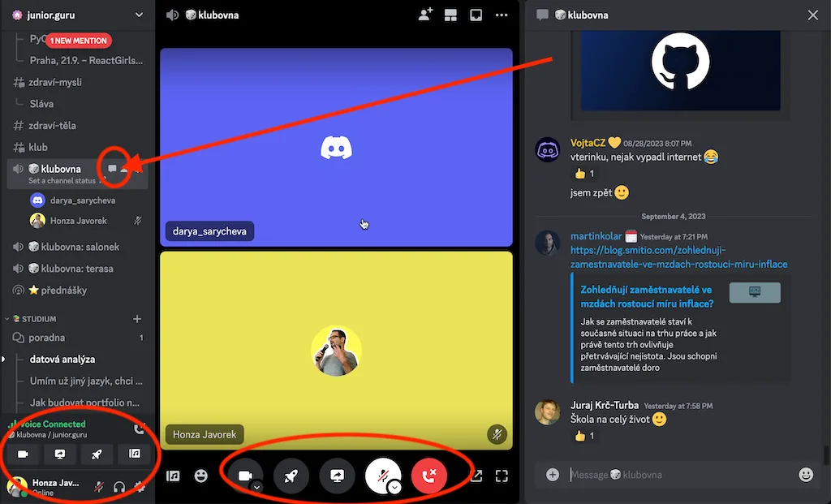The width and height of the screenshot is (831, 504).
Task: Open inbox icon in call header
Action: point(476,15)
